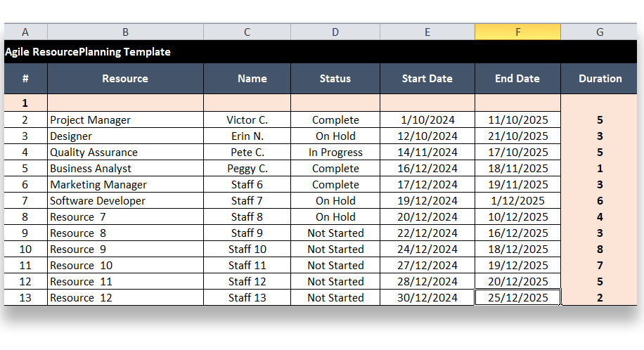
Task: Select the column G header
Action: click(600, 32)
